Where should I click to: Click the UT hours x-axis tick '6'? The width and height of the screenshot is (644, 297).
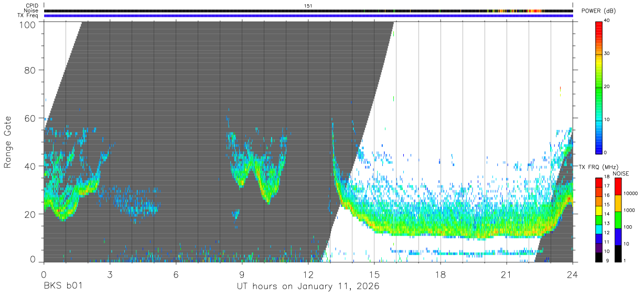[x=176, y=274]
